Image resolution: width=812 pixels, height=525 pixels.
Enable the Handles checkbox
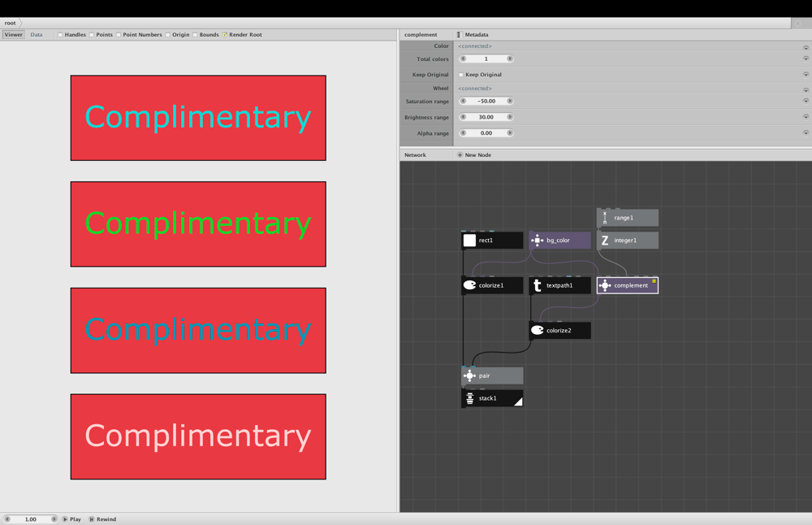[61, 35]
